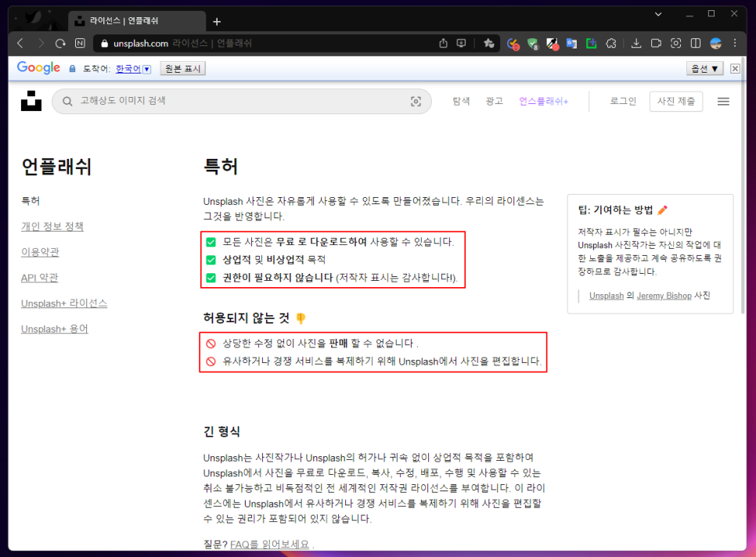
Task: Click the 긴 형식 heading
Action: 221,431
